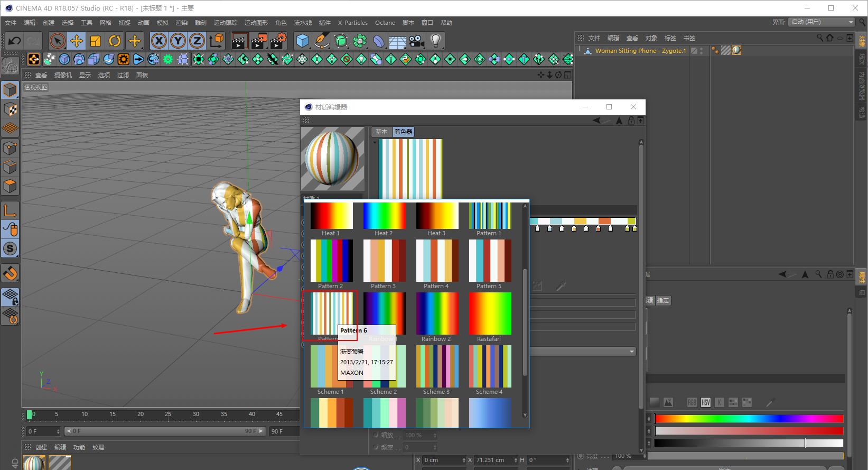Click the 指定 button in attributes panel
This screenshot has height=470, width=868.
663,300
